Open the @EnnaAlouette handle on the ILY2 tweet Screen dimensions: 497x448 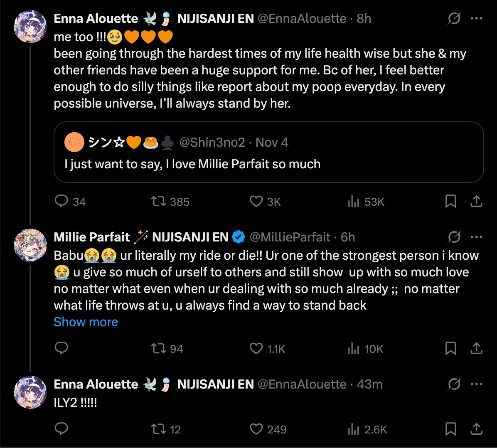coord(302,384)
